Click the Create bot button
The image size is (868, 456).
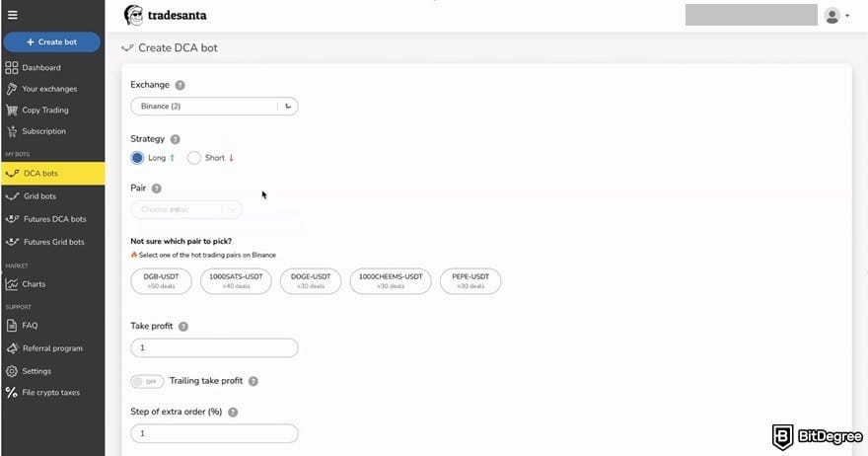tap(52, 42)
